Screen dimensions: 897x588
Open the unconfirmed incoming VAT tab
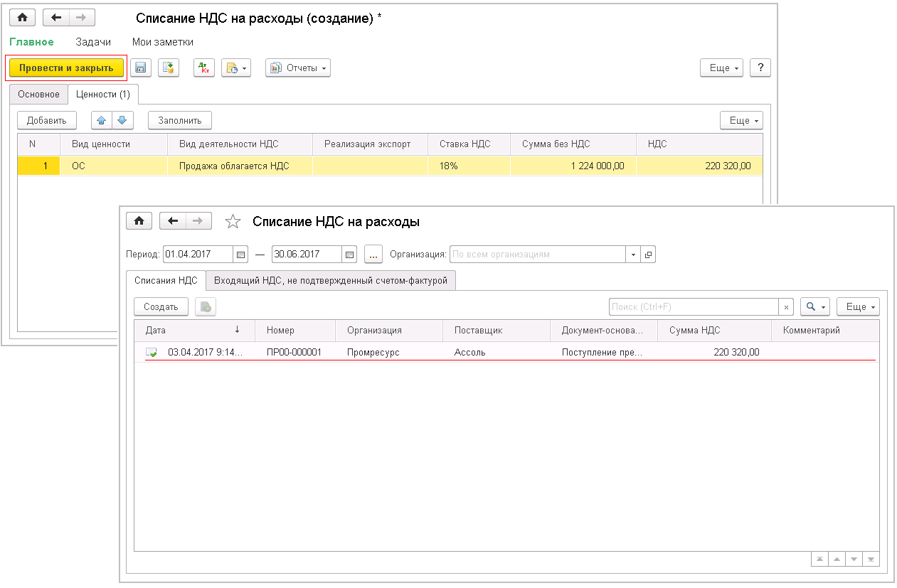[331, 280]
